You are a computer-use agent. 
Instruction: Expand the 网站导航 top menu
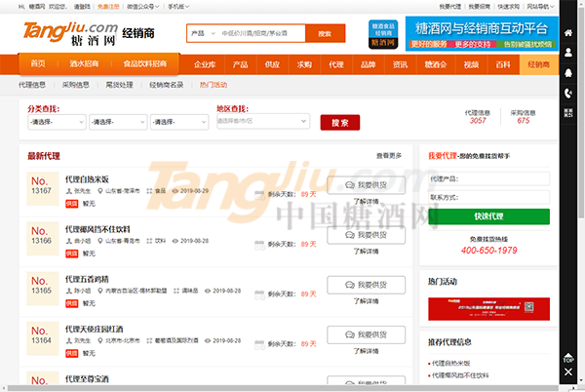pos(540,7)
